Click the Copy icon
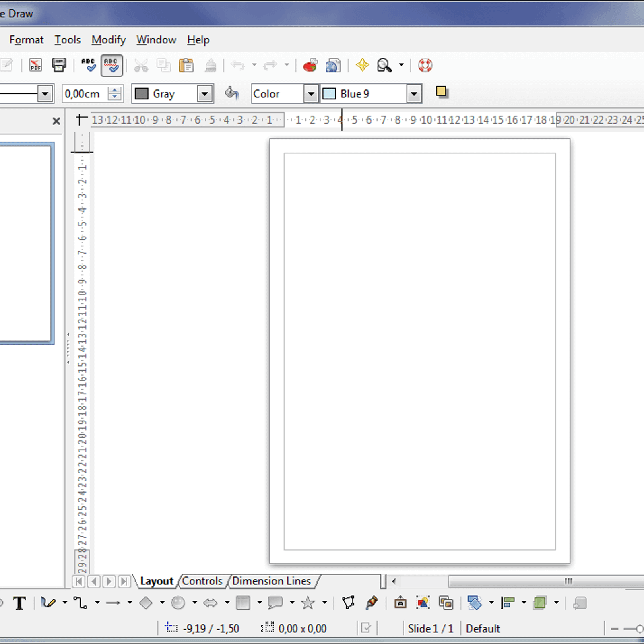644x644 pixels. (x=163, y=65)
